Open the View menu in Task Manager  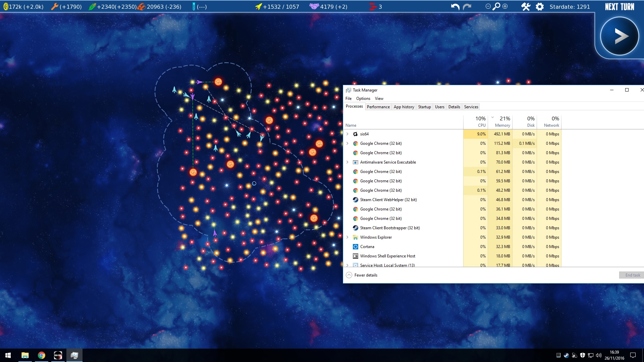(379, 99)
